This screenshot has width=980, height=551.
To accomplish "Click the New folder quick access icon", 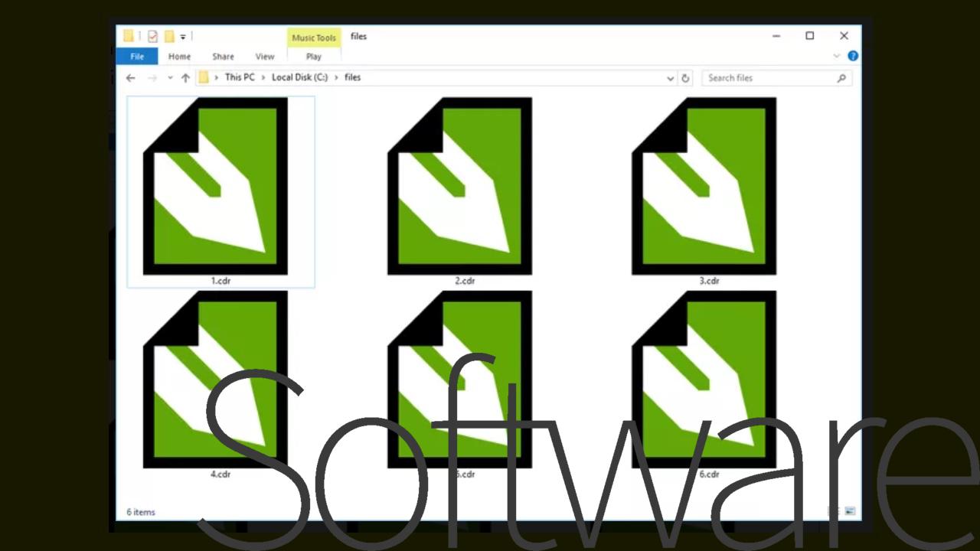I will pos(169,36).
